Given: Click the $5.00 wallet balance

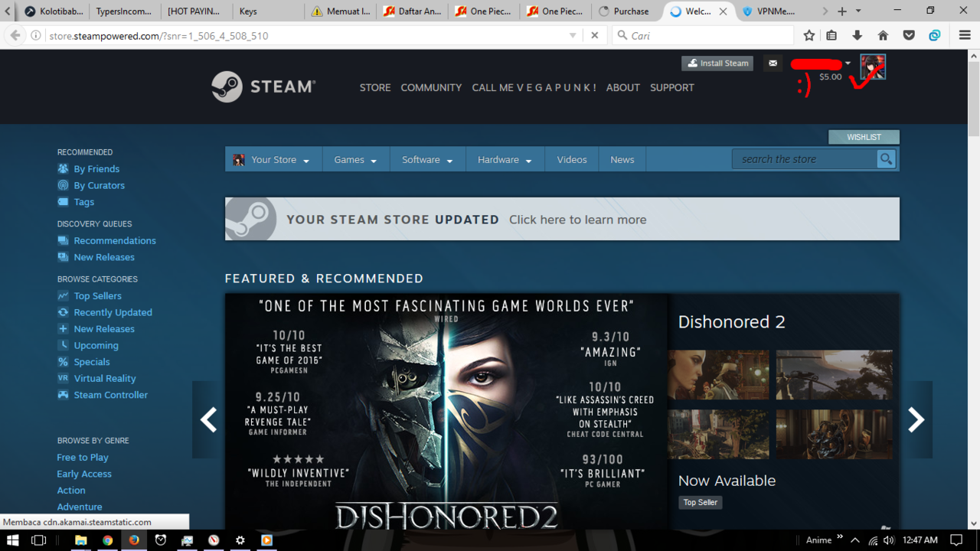Looking at the screenshot, I should pyautogui.click(x=831, y=77).
